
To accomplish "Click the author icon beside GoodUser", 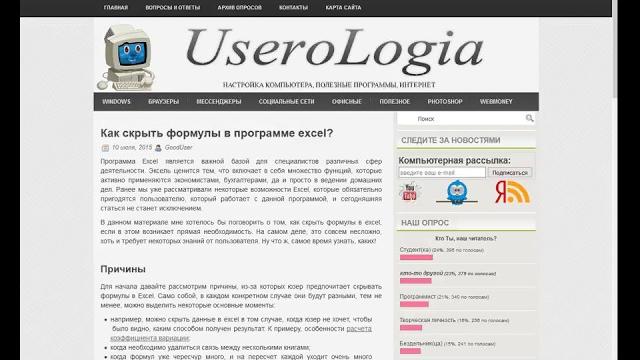I will (158, 148).
